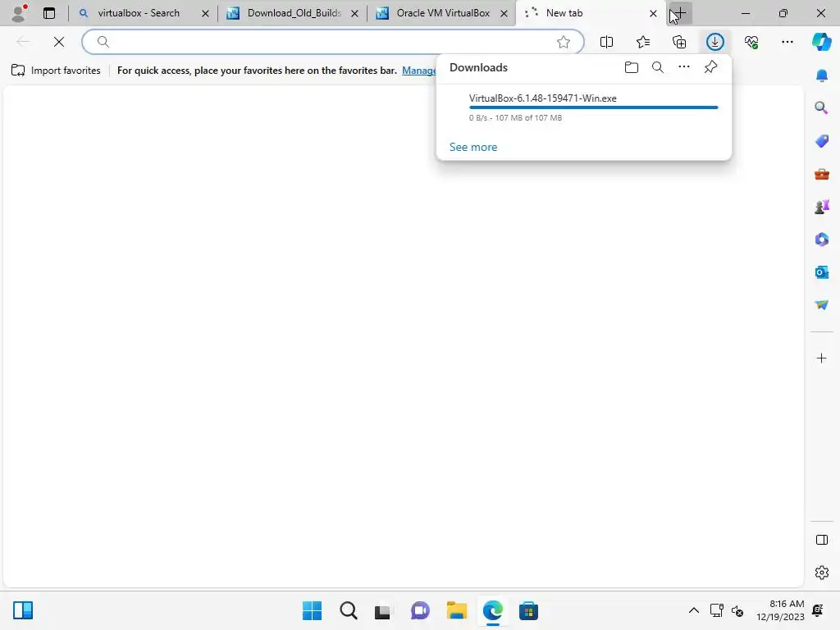Screen dimensions: 840x630
Task: Open the Windows Start menu
Action: [312, 610]
